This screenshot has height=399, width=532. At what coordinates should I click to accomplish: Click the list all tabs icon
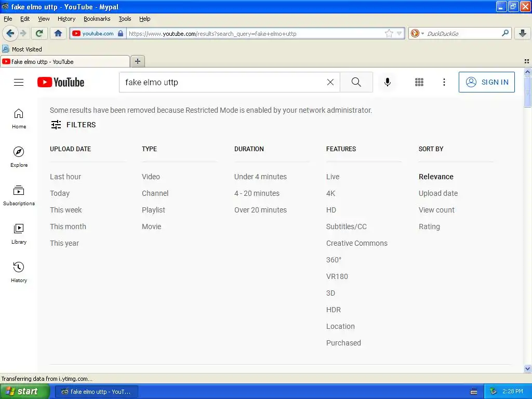pyautogui.click(x=527, y=61)
